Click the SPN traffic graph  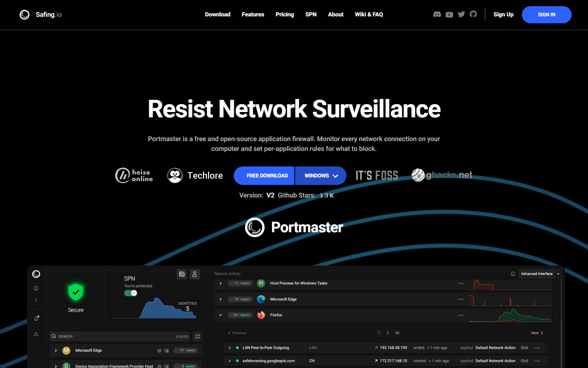point(155,308)
